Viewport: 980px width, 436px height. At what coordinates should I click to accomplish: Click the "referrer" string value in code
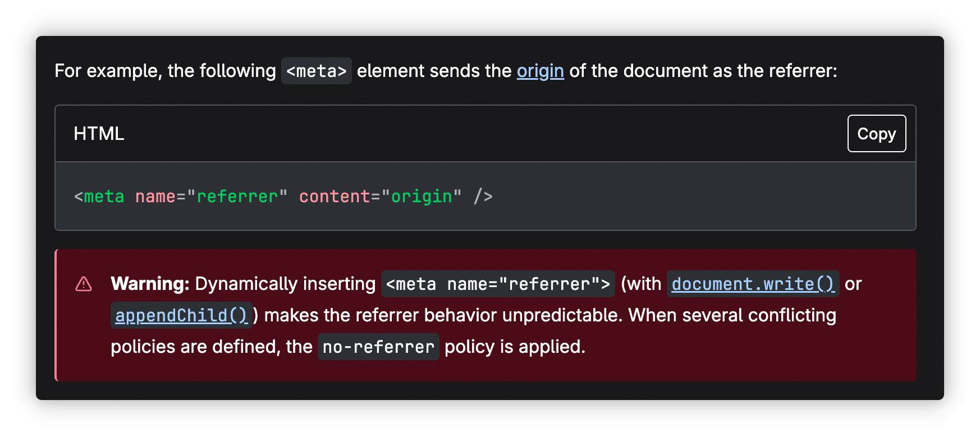pos(237,196)
